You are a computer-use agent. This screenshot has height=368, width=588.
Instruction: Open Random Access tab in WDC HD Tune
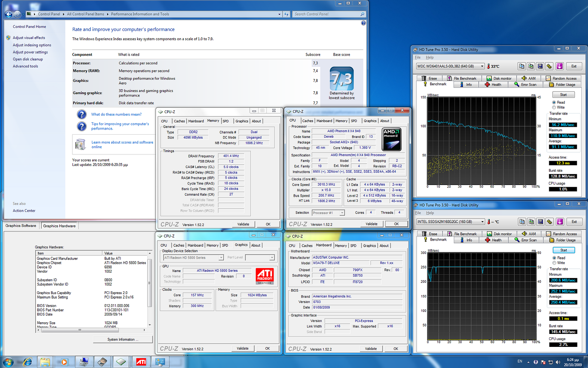pos(561,78)
